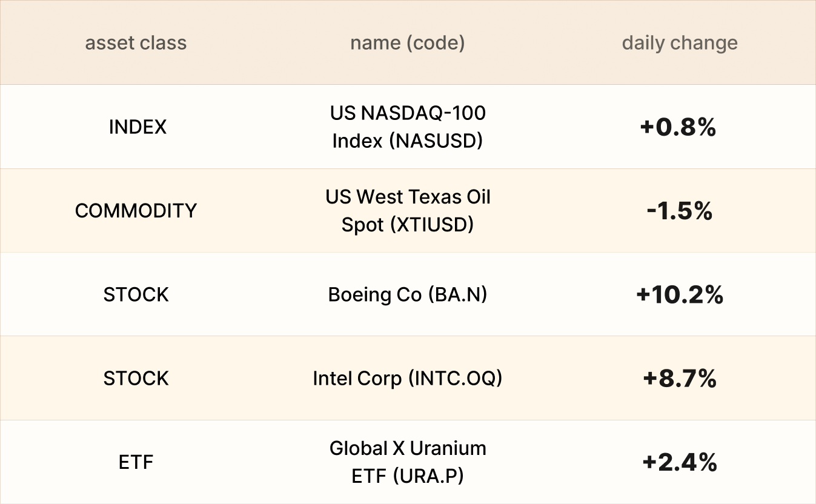The image size is (816, 504).
Task: Click the NASUSD ticker code
Action: [x=436, y=141]
